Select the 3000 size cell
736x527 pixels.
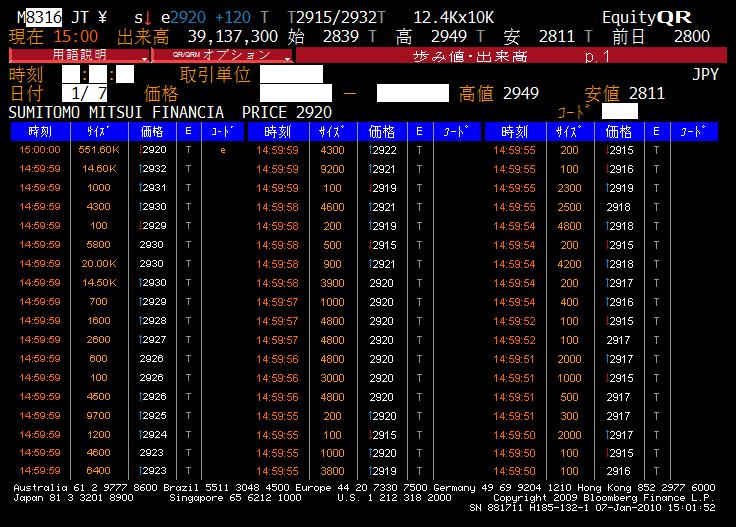[332, 378]
